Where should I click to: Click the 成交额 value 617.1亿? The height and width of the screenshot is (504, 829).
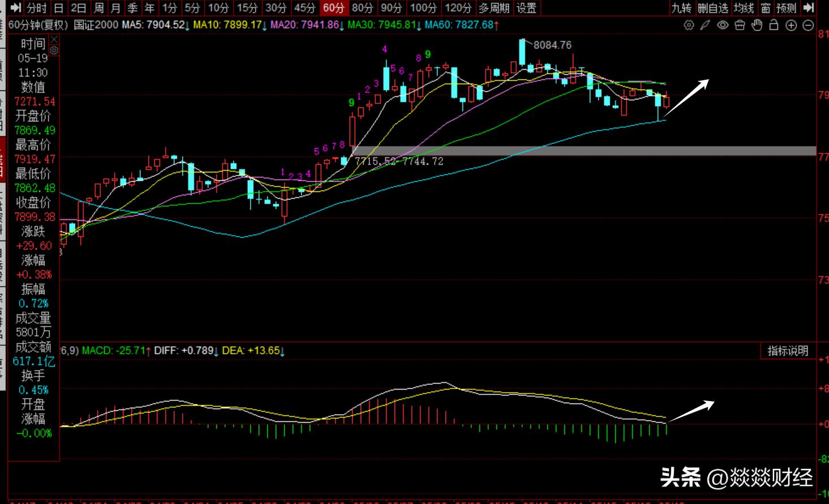point(34,361)
